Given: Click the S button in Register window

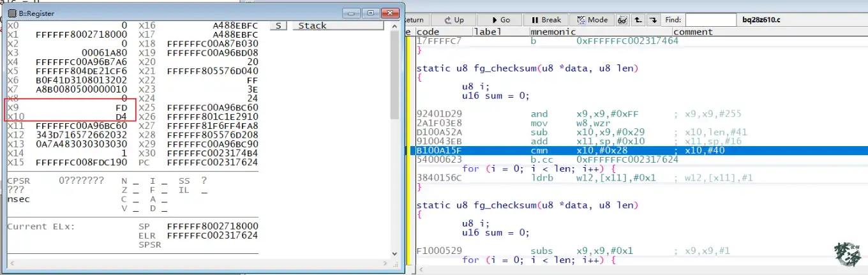Looking at the screenshot, I should click(x=278, y=26).
